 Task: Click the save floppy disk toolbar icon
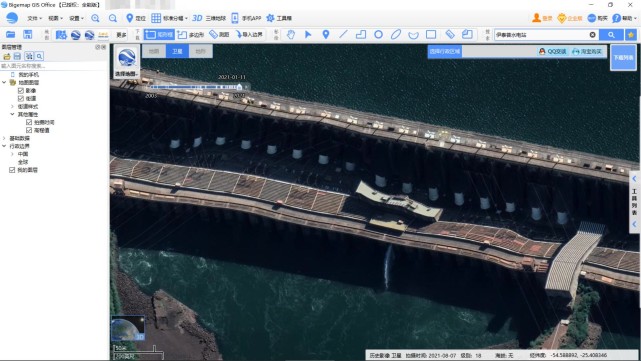(27, 35)
